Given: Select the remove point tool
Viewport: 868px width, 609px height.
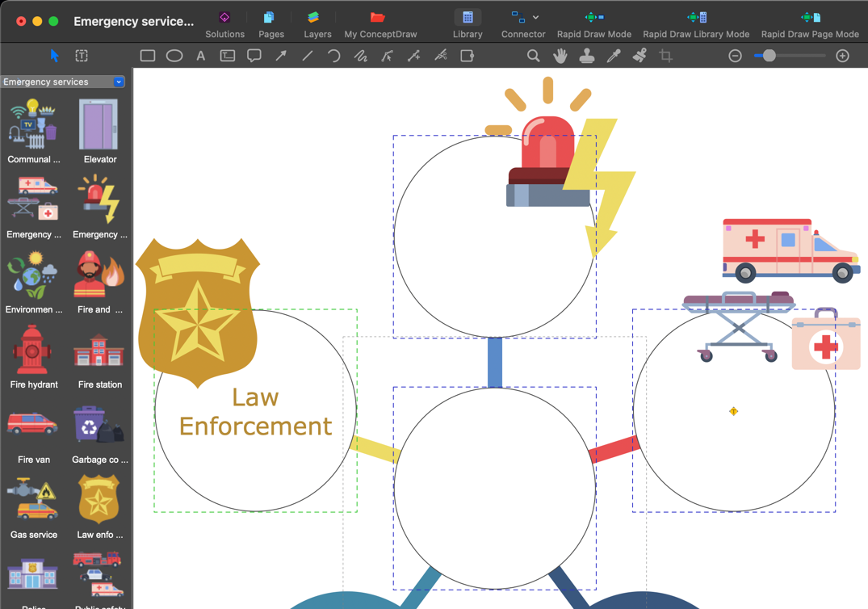Looking at the screenshot, I should pos(441,56).
